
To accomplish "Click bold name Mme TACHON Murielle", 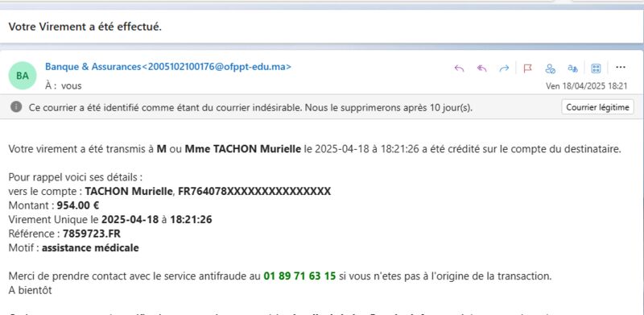I will [x=243, y=149].
